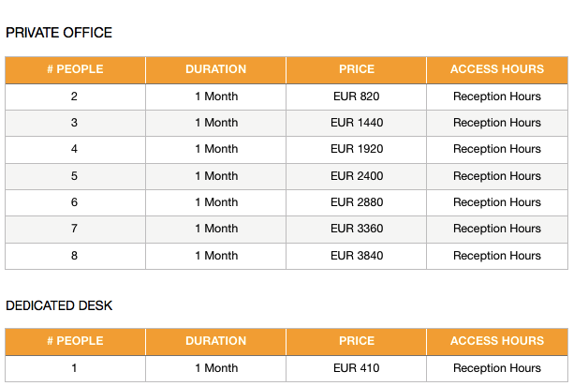Click the Dedicated Desk heading
588x386 pixels.
59,305
